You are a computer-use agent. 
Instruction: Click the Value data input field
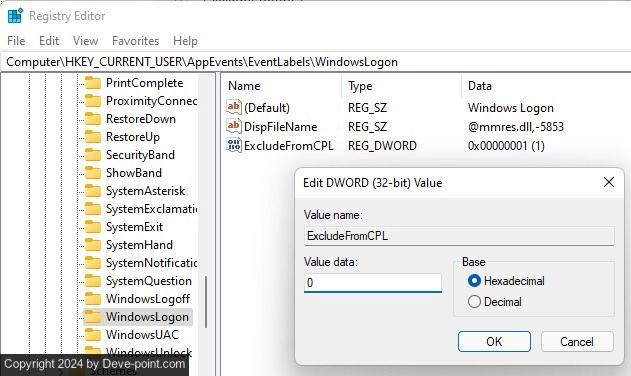(x=373, y=283)
